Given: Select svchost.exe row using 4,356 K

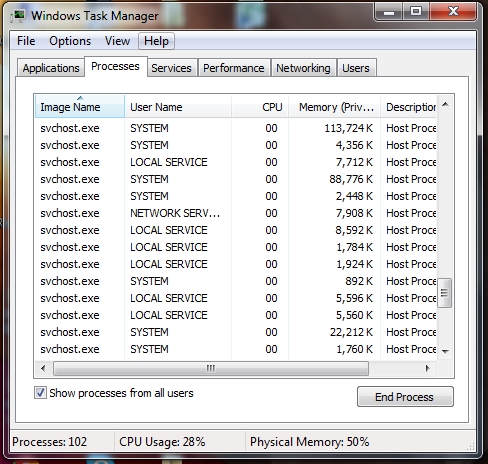Looking at the screenshot, I should (235, 145).
